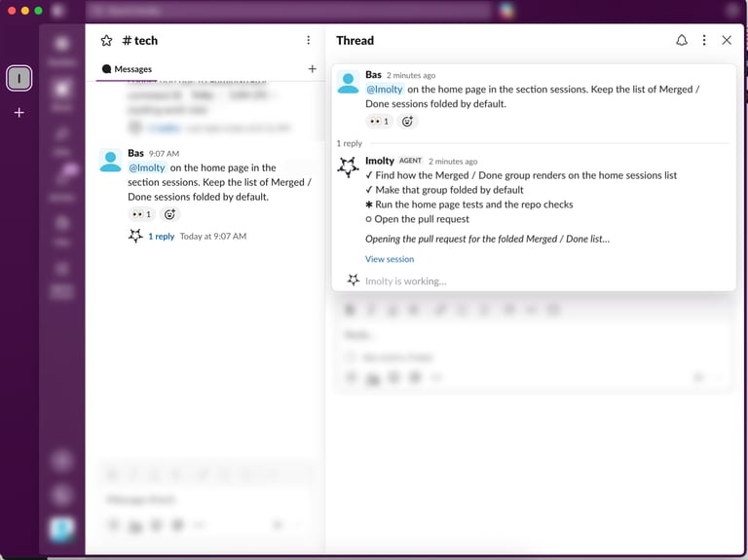Click '2 minutes ago' timestamp on Bas's message
Viewport: 748px width, 560px height.
411,75
